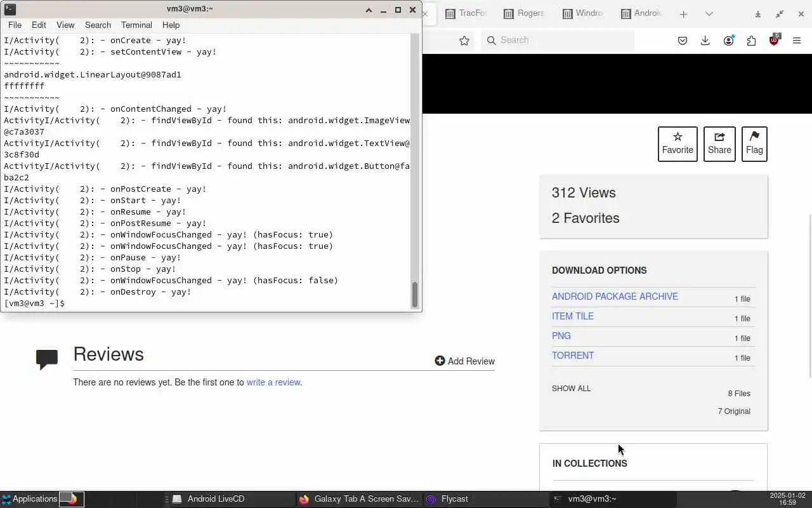Click the terminal icon in title bar
The image size is (812, 508).
tap(10, 10)
